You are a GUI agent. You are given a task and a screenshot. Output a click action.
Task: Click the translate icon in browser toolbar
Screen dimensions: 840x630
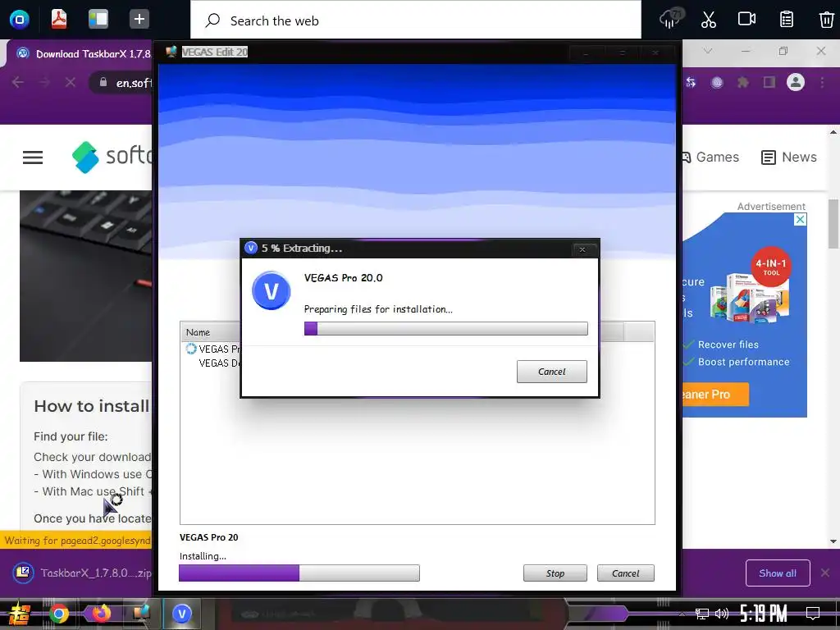[691, 83]
